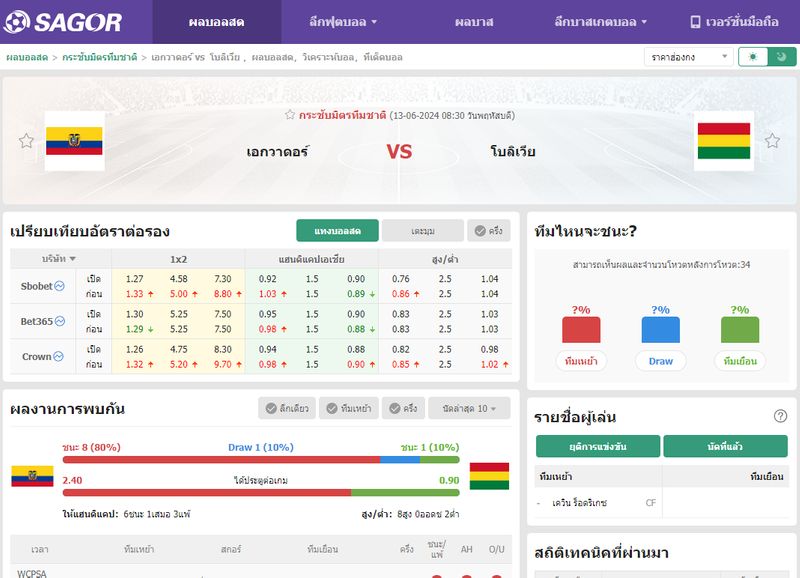Vote for Draw in the poll
Viewport: 800px width, 578px height.
pos(660,361)
